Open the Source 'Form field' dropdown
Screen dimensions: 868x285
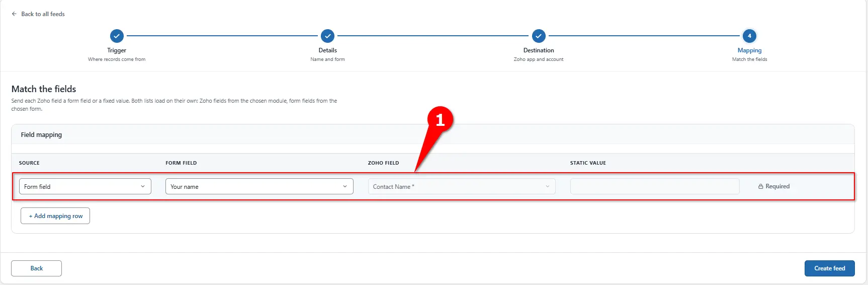[85, 186]
